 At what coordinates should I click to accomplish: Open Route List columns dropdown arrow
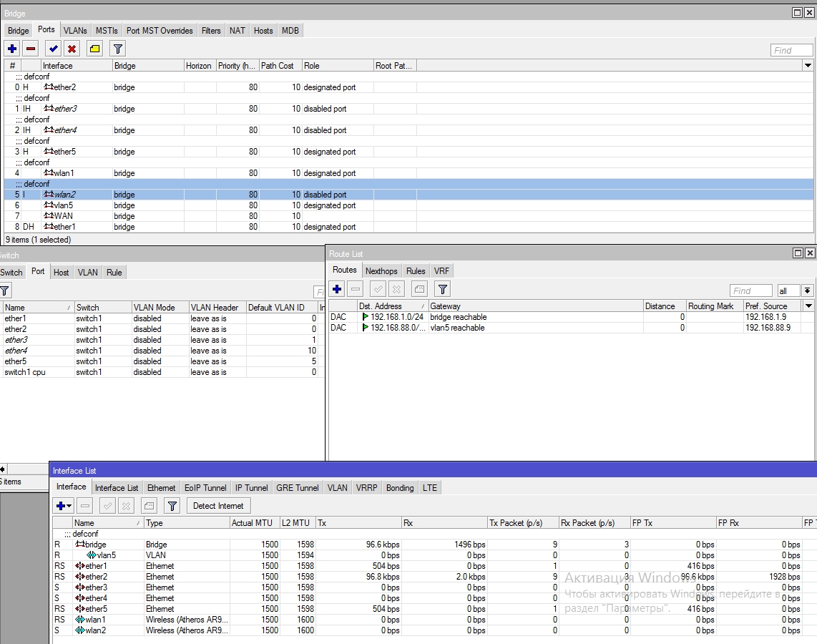click(x=808, y=306)
